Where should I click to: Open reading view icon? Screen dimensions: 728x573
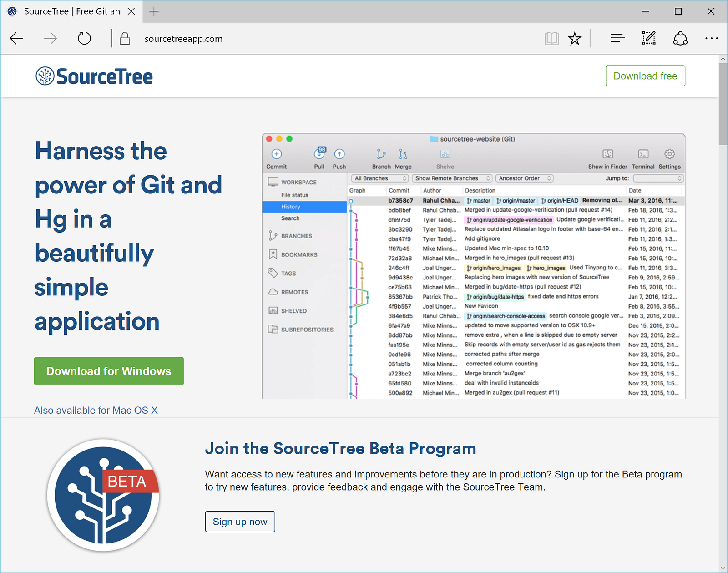tap(551, 39)
